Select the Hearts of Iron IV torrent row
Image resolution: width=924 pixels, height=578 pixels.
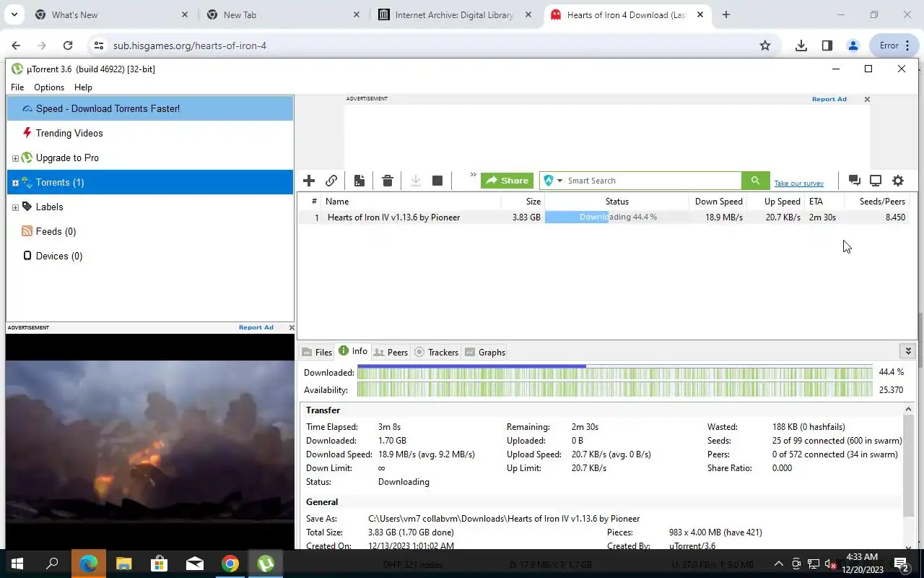point(605,217)
